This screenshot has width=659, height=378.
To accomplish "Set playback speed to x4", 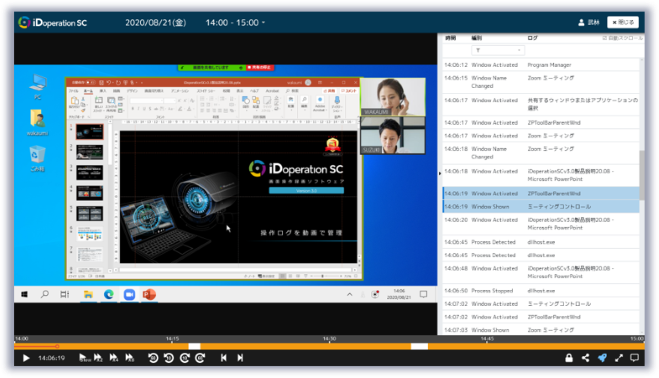I will click(113, 358).
